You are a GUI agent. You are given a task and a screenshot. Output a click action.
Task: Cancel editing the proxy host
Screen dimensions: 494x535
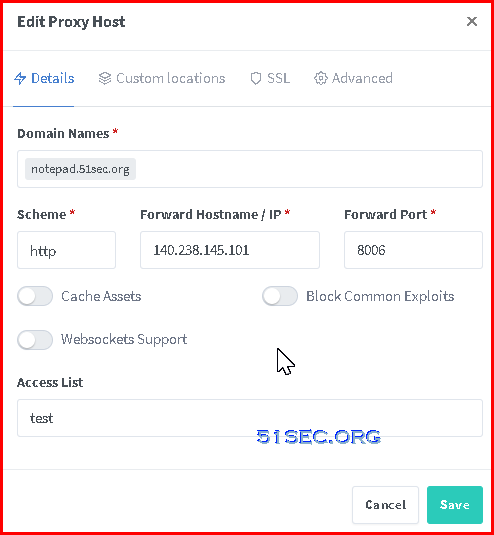[x=386, y=505]
